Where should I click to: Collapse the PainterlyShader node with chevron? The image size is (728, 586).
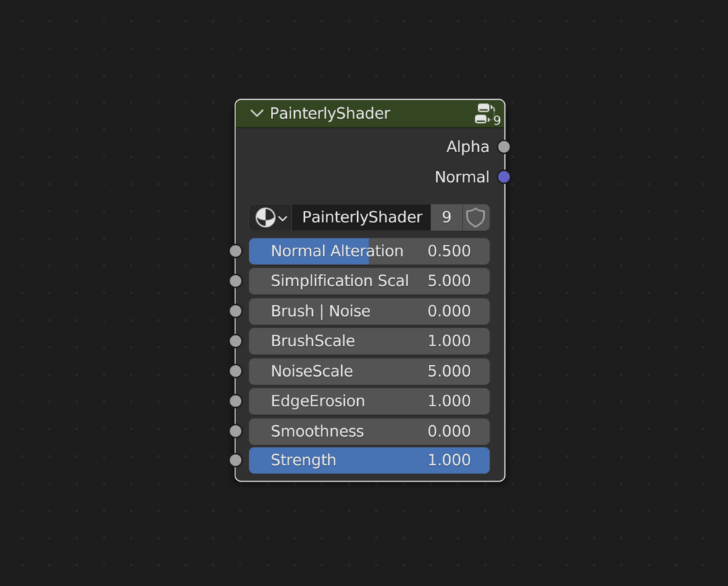coord(256,114)
